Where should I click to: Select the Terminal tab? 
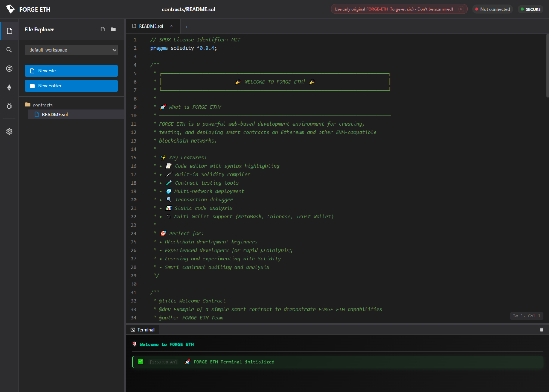pyautogui.click(x=143, y=330)
